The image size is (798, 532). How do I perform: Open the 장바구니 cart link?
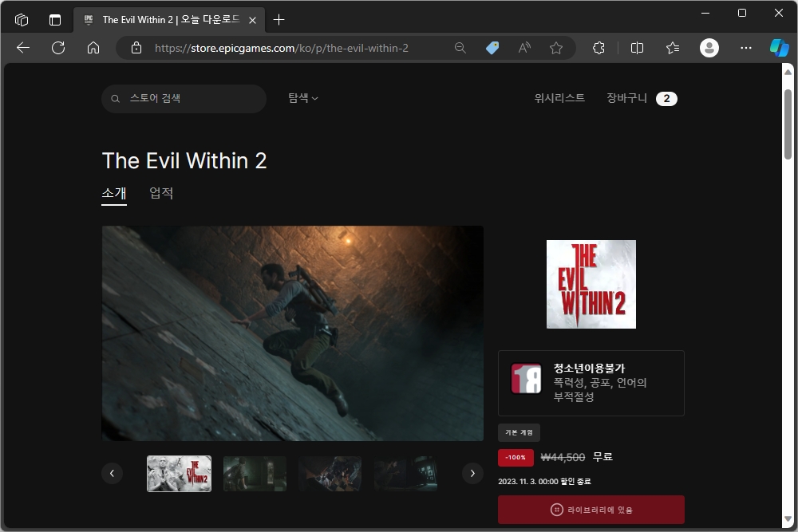pyautogui.click(x=626, y=98)
